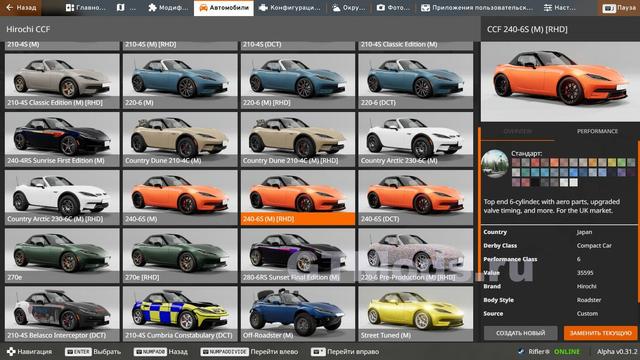Open the Настройки sliders tab

click(560, 8)
